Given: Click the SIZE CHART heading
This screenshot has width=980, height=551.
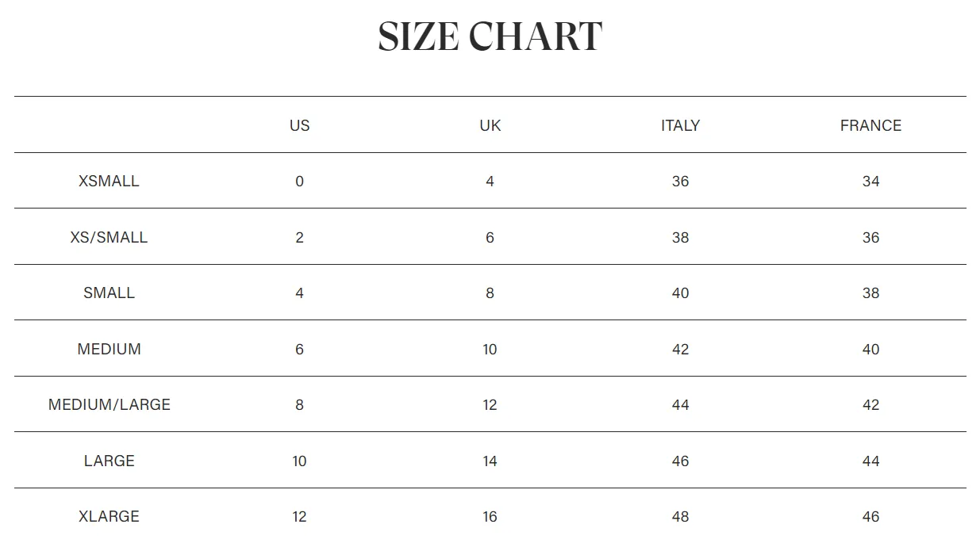Looking at the screenshot, I should (490, 36).
